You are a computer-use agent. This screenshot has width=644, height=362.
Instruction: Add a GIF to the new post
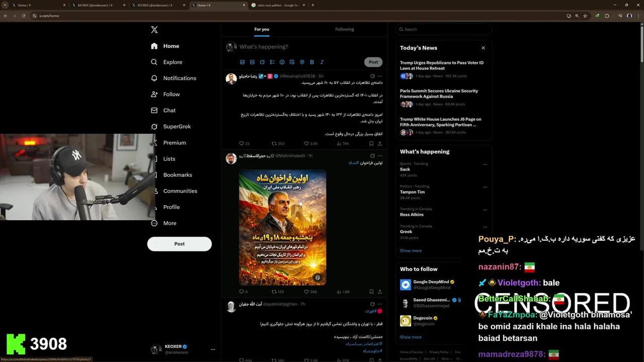point(252,62)
